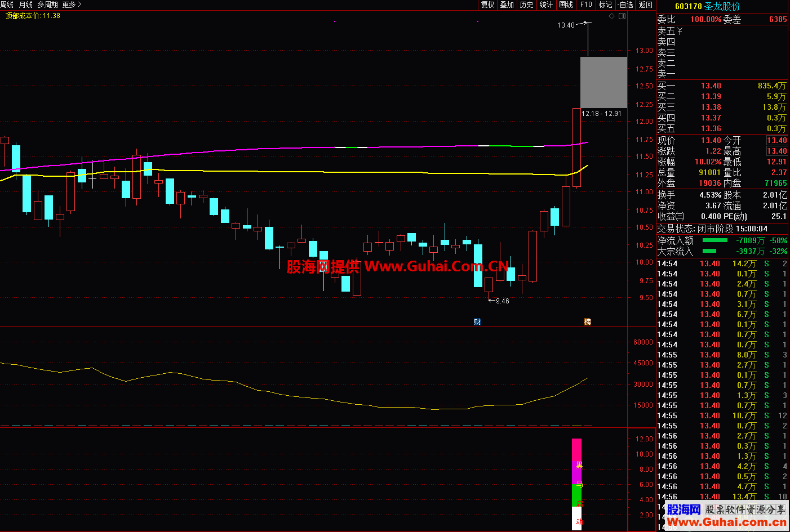Click the pink segment of the bottom indicator bar

click(x=576, y=450)
